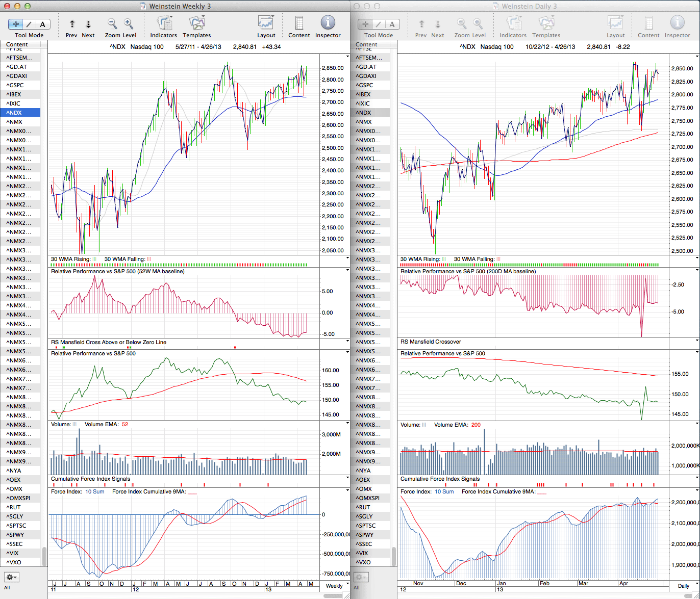Toggle the Inspector panel in Daily window
This screenshot has width=700, height=599.
pos(677,23)
